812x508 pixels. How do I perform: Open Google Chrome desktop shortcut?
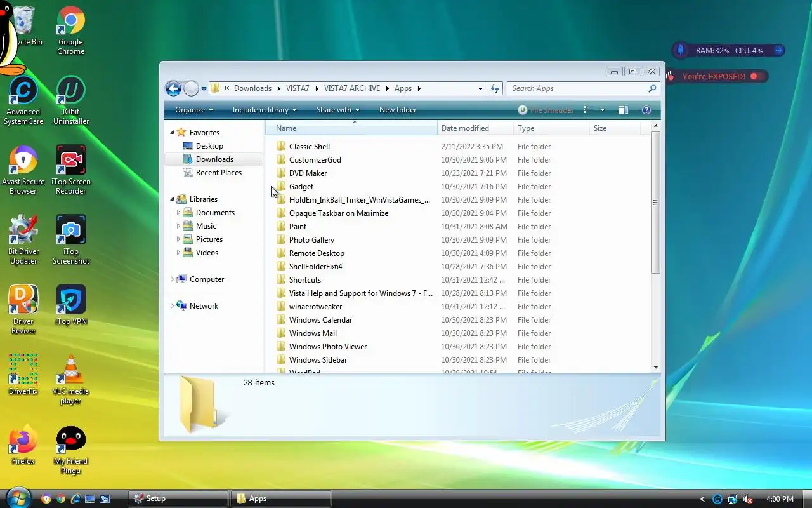tap(70, 30)
